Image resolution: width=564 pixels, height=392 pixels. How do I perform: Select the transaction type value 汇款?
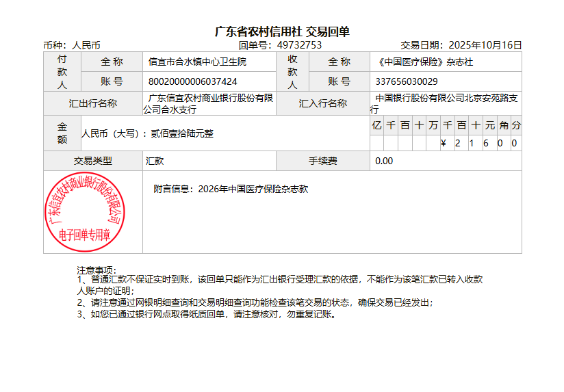[155, 161]
